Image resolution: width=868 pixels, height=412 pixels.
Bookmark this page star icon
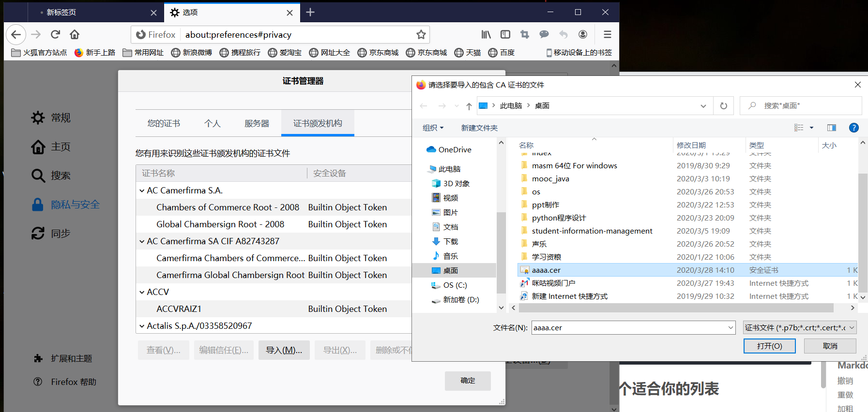[x=421, y=34]
